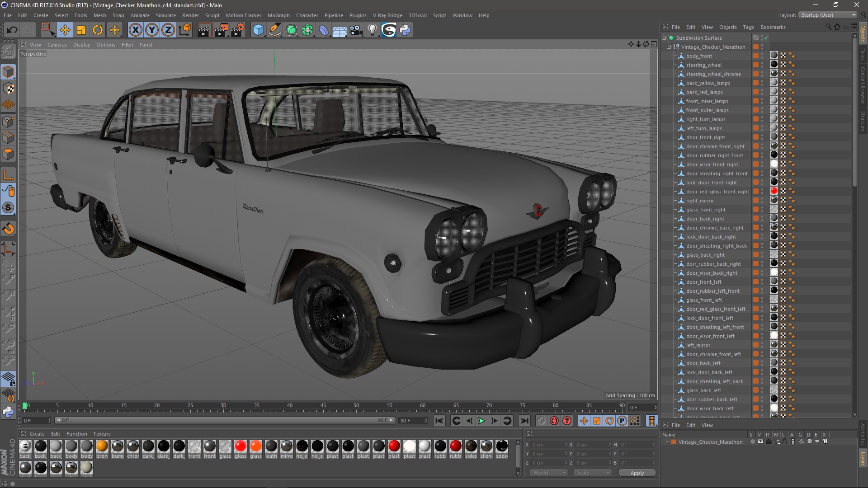The height and width of the screenshot is (488, 868).
Task: Click end frame 90 F stepper
Action: click(x=426, y=421)
